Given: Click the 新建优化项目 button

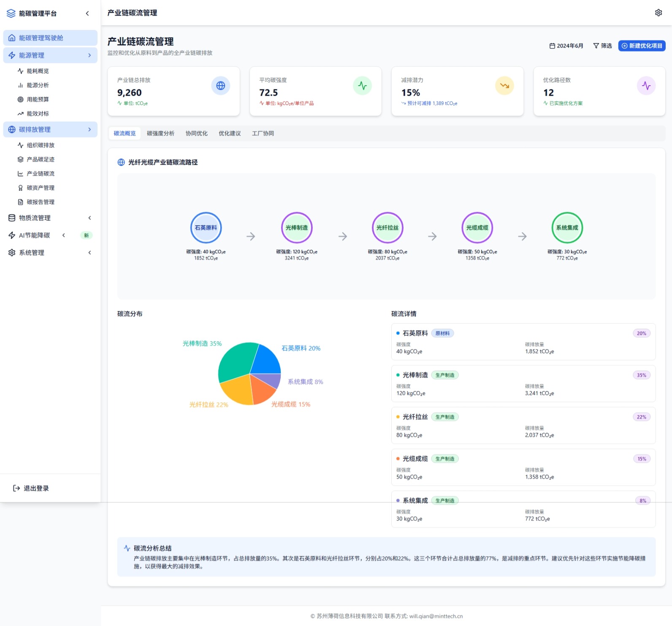Looking at the screenshot, I should tap(642, 46).
